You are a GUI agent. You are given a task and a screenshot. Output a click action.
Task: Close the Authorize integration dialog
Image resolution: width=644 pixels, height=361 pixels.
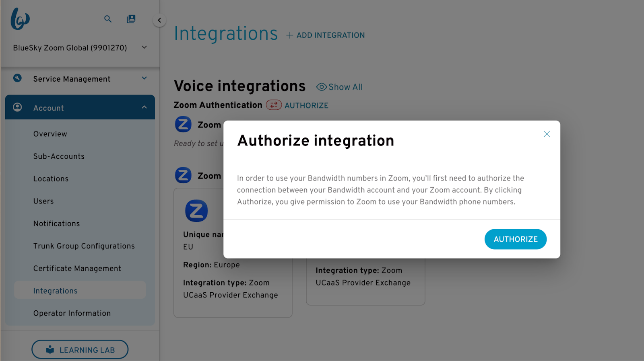pyautogui.click(x=547, y=134)
